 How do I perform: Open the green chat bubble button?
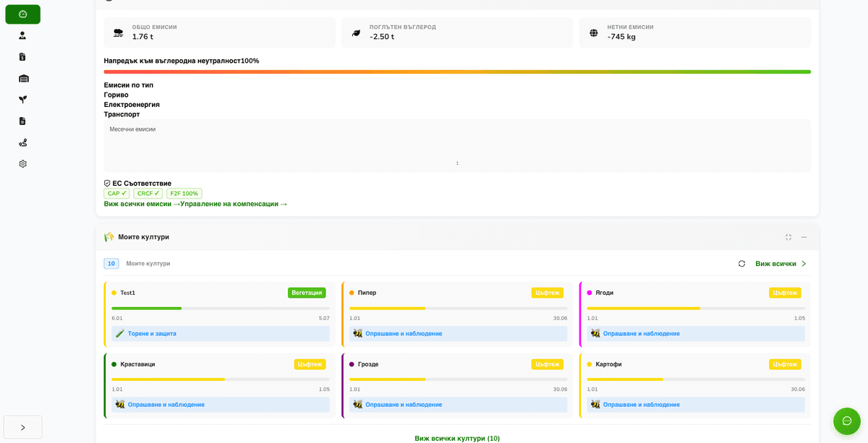(846, 421)
